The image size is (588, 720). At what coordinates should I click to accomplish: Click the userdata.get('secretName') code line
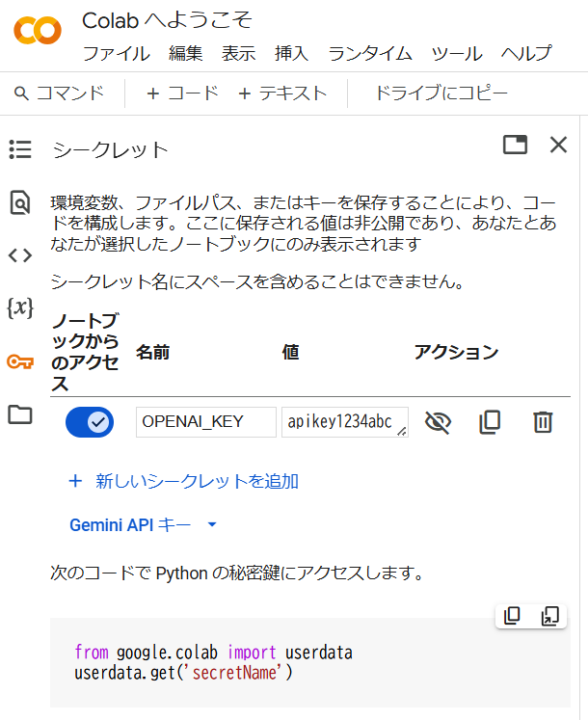[x=183, y=673]
